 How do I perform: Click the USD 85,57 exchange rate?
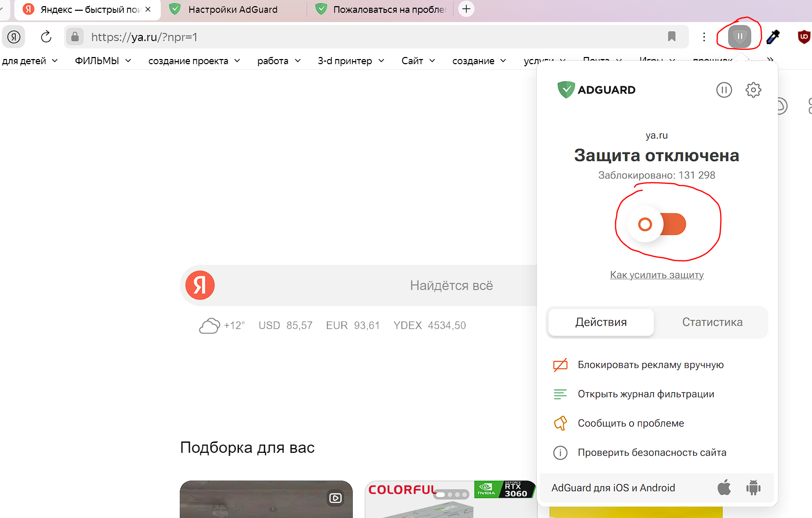[286, 325]
